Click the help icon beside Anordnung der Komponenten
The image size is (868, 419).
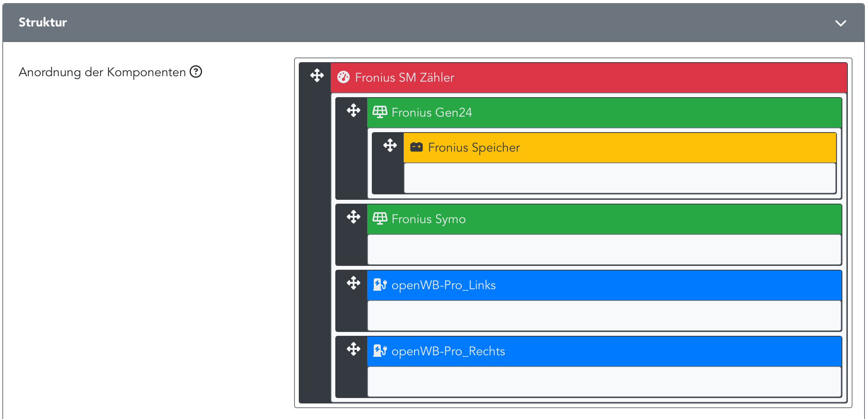click(196, 72)
